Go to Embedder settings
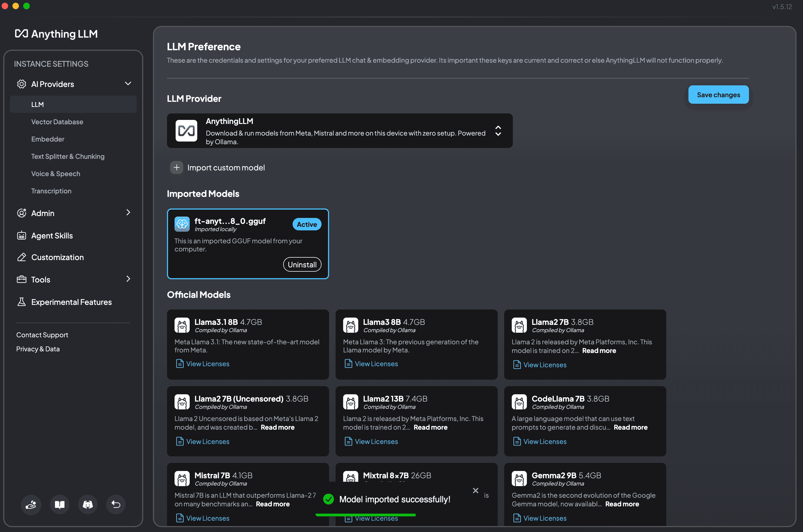This screenshot has height=532, width=803. (x=48, y=139)
